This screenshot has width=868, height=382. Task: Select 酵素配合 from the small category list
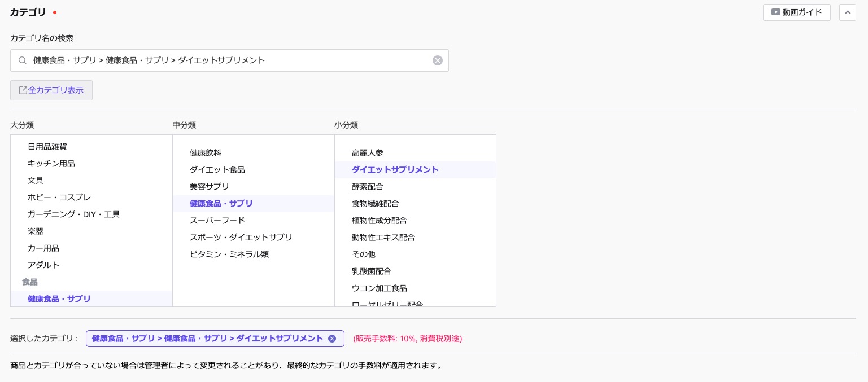pos(368,187)
